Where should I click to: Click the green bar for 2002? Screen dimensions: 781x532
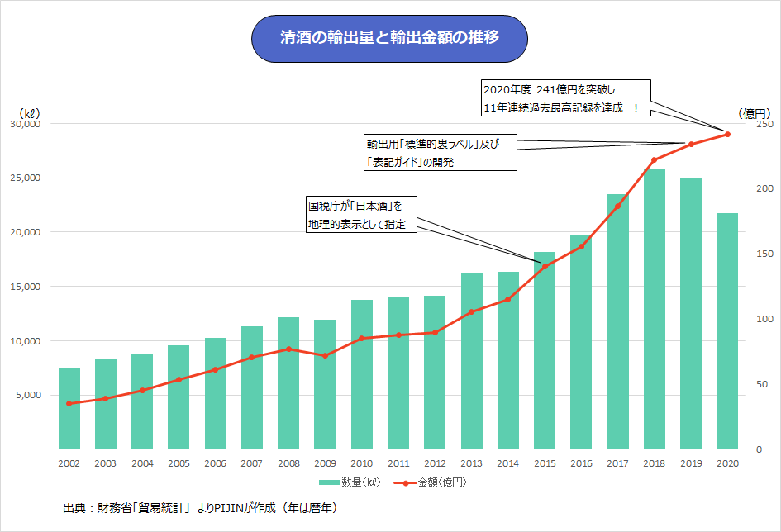[x=69, y=408]
